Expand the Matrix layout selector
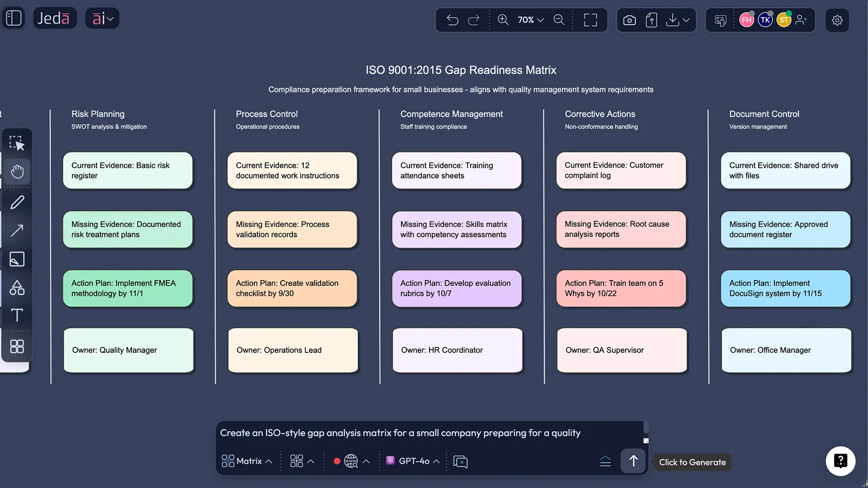 246,461
